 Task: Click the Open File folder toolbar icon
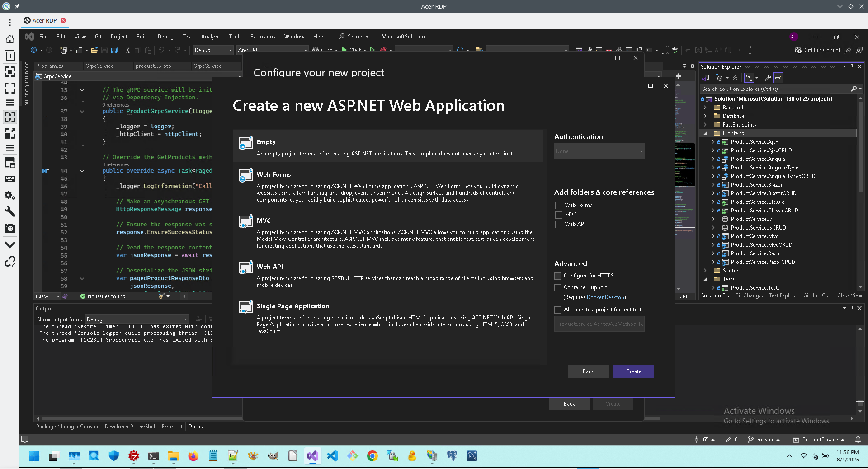click(94, 50)
